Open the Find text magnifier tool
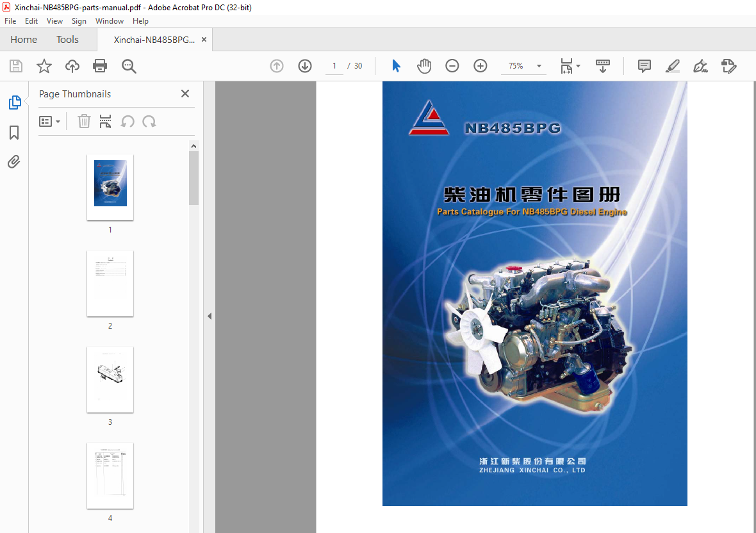 [129, 66]
